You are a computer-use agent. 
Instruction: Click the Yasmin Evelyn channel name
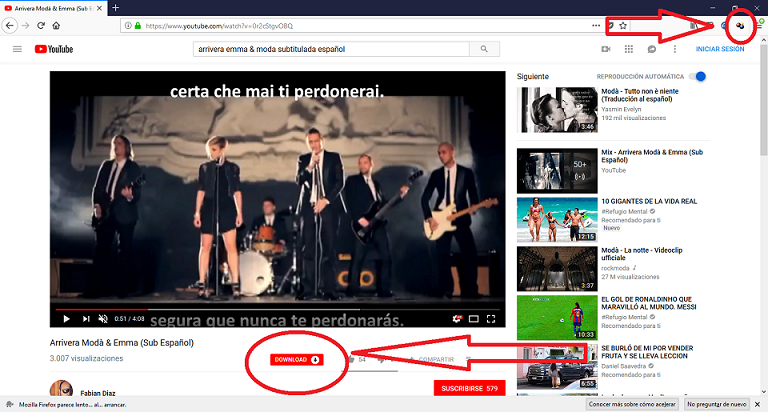[621, 109]
